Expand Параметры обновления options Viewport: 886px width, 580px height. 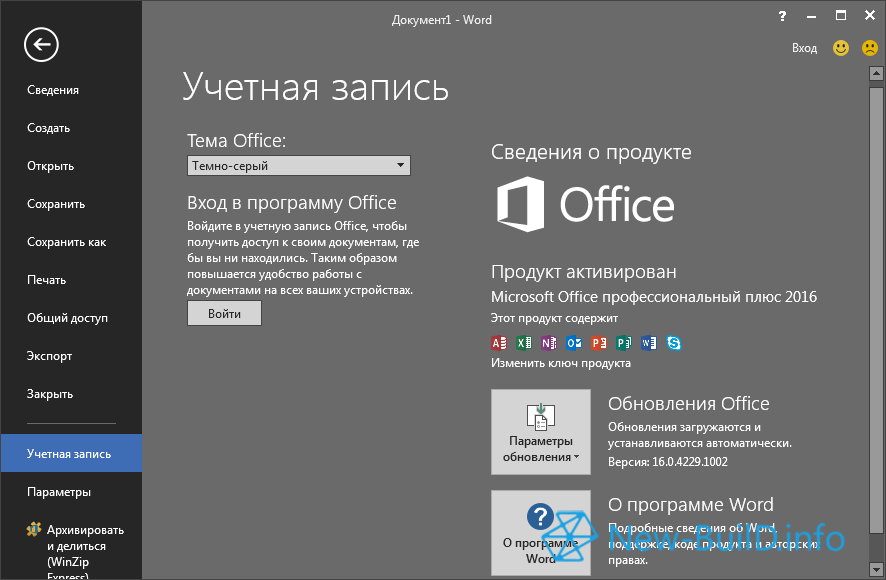coord(541,432)
